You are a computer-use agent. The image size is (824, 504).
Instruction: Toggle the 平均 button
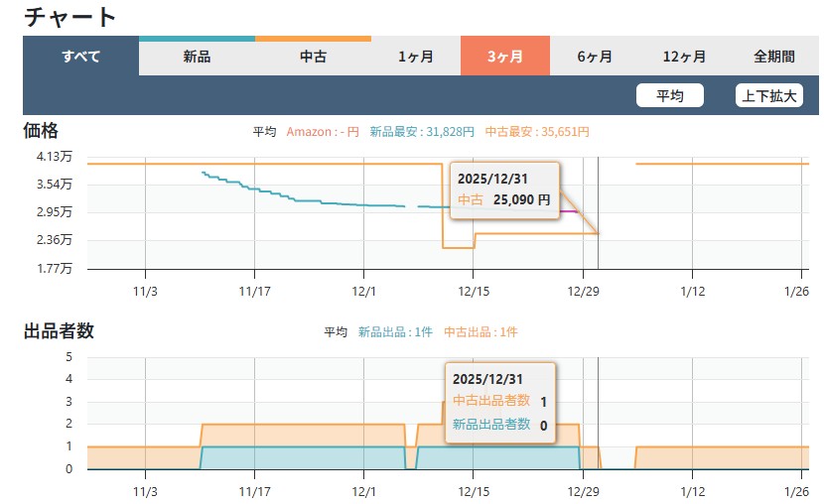(x=669, y=95)
